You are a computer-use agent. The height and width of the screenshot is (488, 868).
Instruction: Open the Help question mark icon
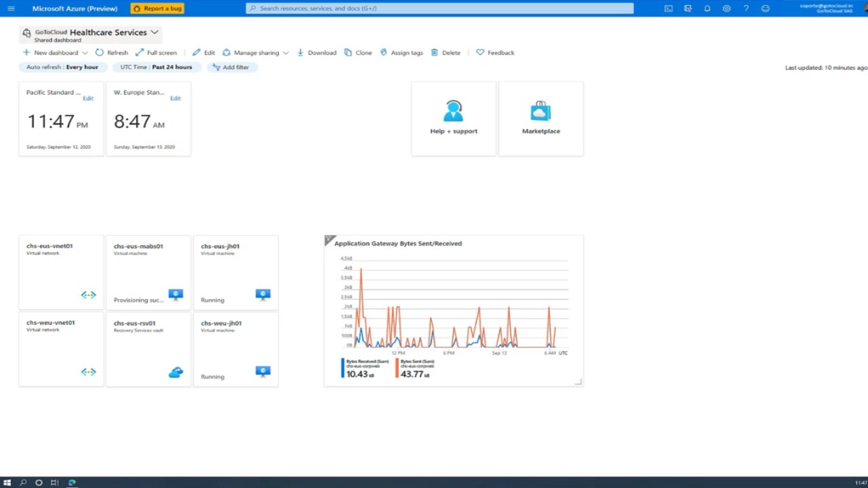(746, 8)
